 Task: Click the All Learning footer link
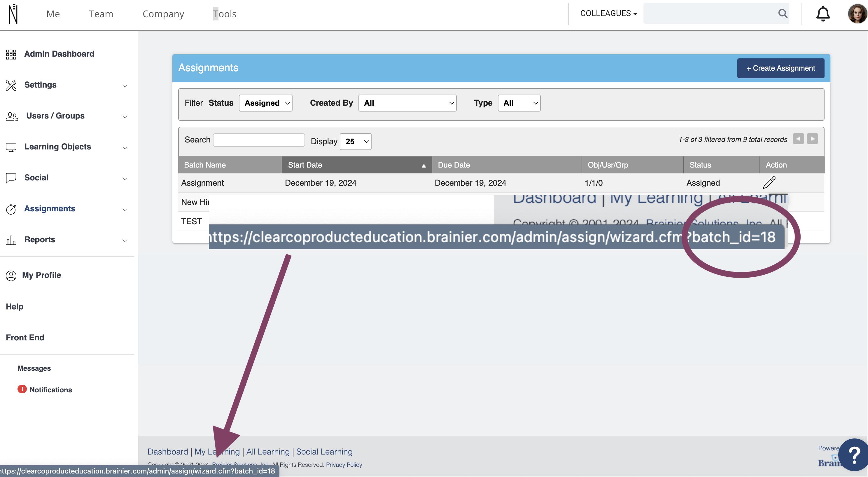(268, 452)
